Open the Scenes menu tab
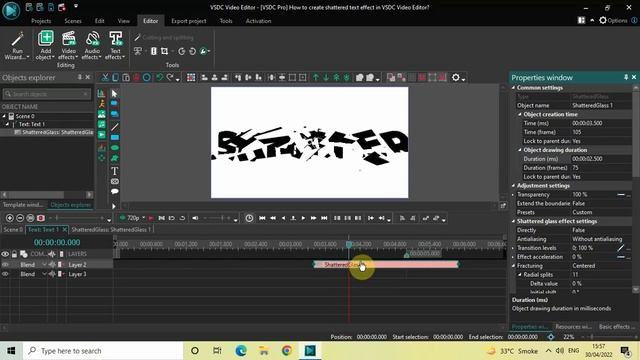The height and width of the screenshot is (360, 640). click(73, 21)
